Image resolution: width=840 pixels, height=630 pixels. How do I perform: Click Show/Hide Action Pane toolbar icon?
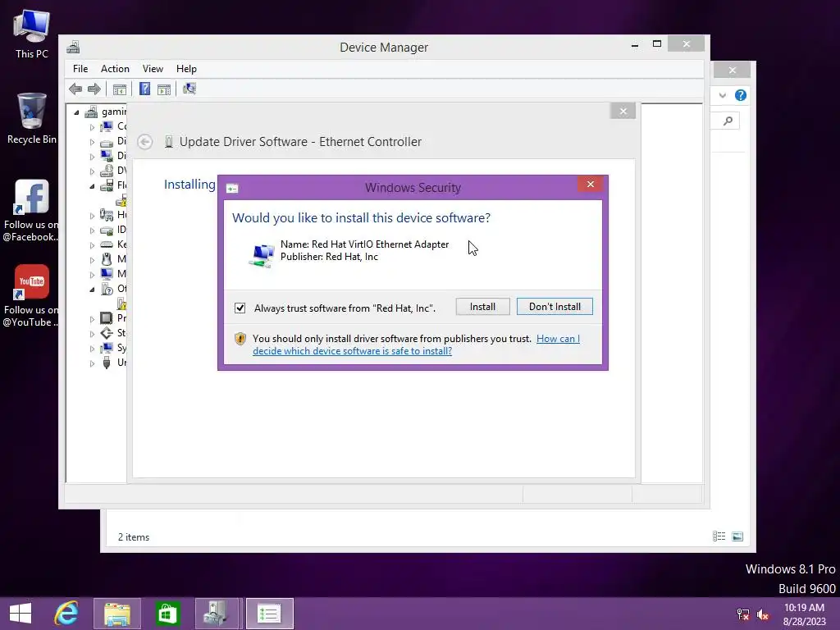pos(164,89)
